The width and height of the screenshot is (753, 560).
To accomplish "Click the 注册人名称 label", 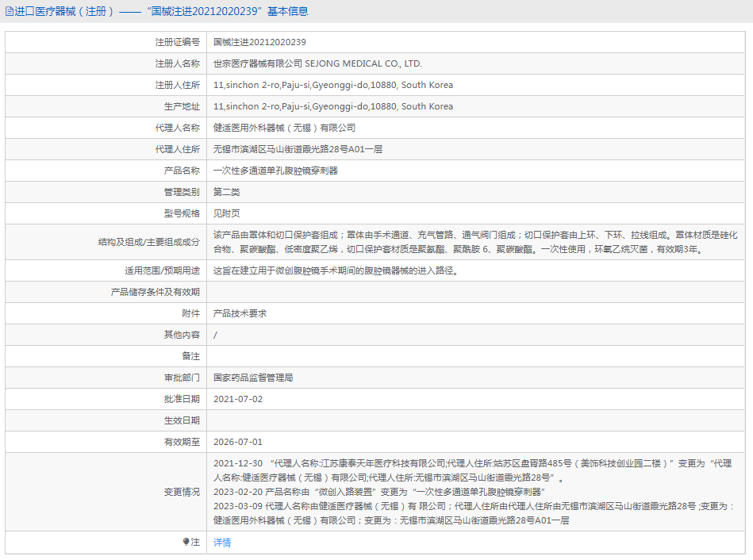I will [177, 63].
